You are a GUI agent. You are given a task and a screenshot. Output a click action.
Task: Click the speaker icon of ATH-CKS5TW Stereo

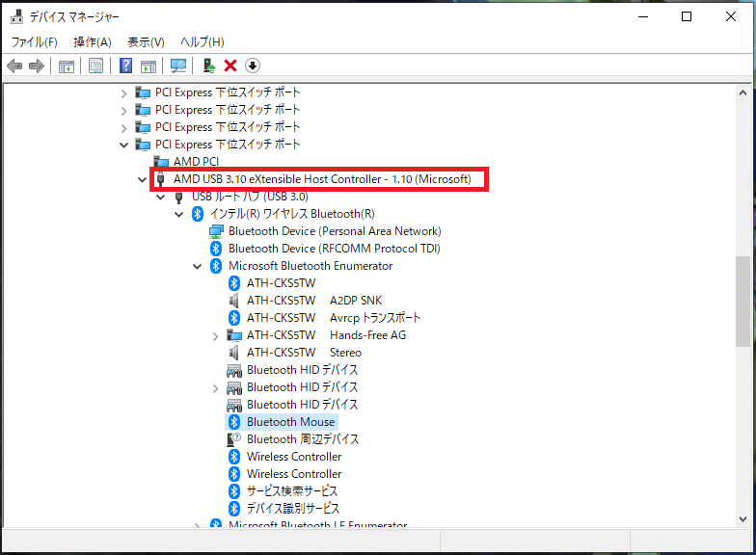pos(233,353)
